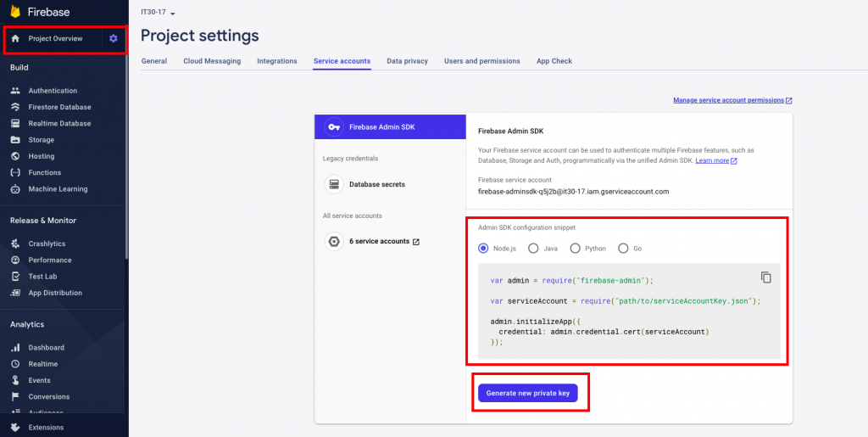This screenshot has width=868, height=437.
Task: Click the Functions brackets icon
Action: pos(15,172)
